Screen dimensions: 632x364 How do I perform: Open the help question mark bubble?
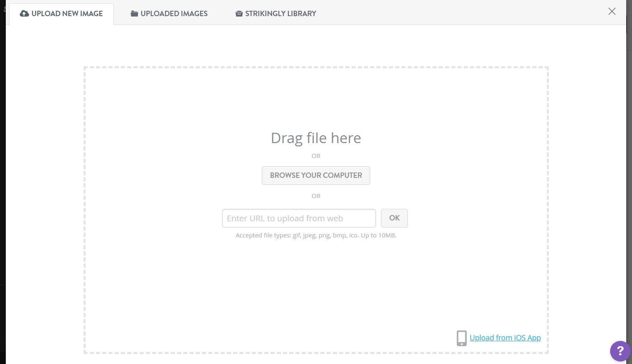620,351
